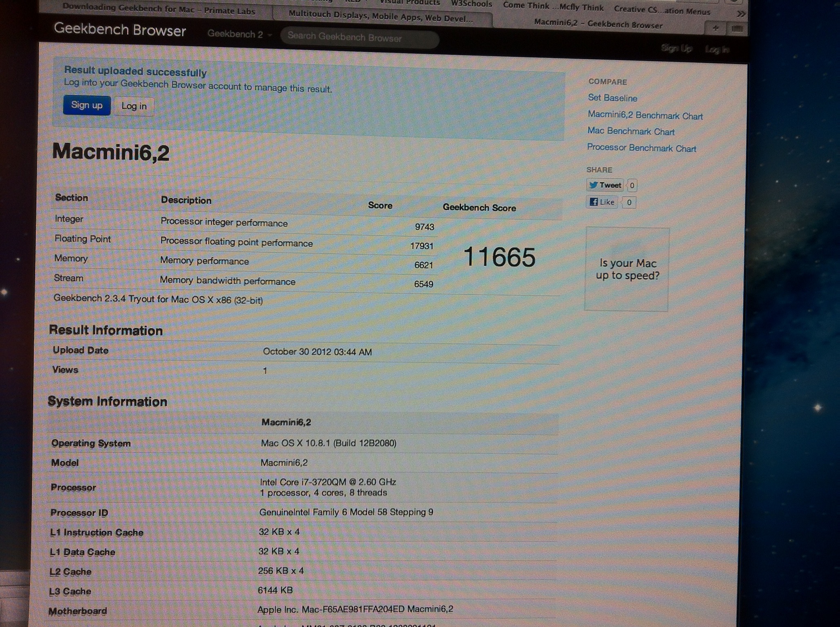Switch to Downloading Geekbench for Mac tab
840x627 pixels.
coord(159,9)
